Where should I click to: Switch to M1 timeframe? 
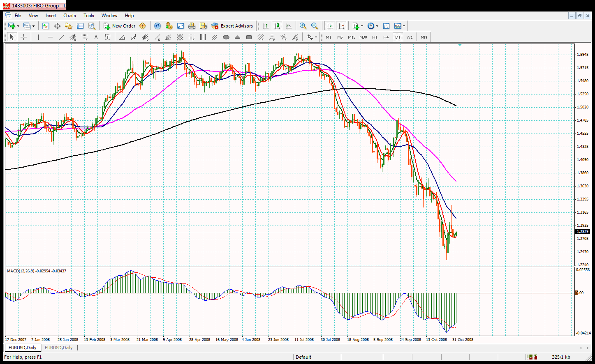pyautogui.click(x=329, y=37)
